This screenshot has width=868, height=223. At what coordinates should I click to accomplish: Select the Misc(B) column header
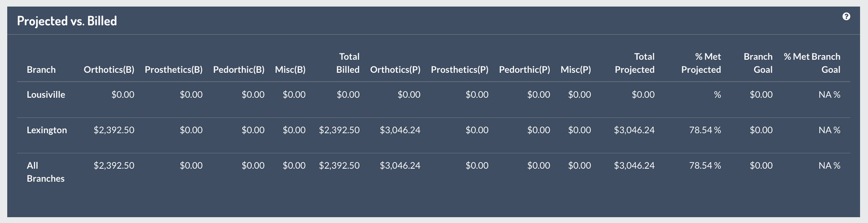point(290,70)
